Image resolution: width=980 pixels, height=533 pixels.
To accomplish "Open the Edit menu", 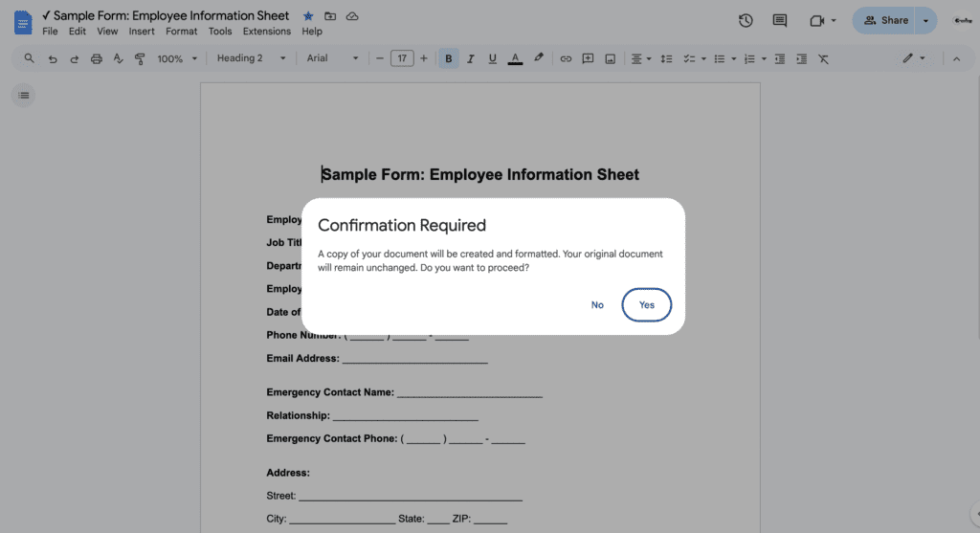I will click(78, 32).
